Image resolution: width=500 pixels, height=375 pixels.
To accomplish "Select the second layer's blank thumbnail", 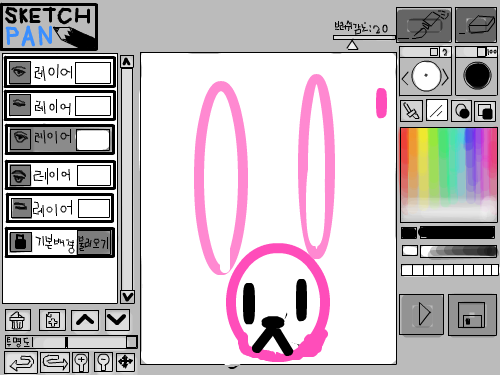I will [x=93, y=106].
